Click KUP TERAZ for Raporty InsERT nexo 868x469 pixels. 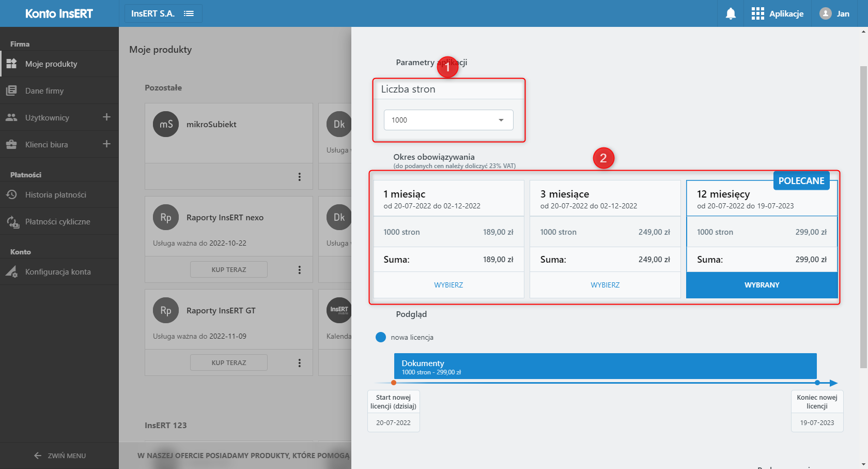click(229, 269)
